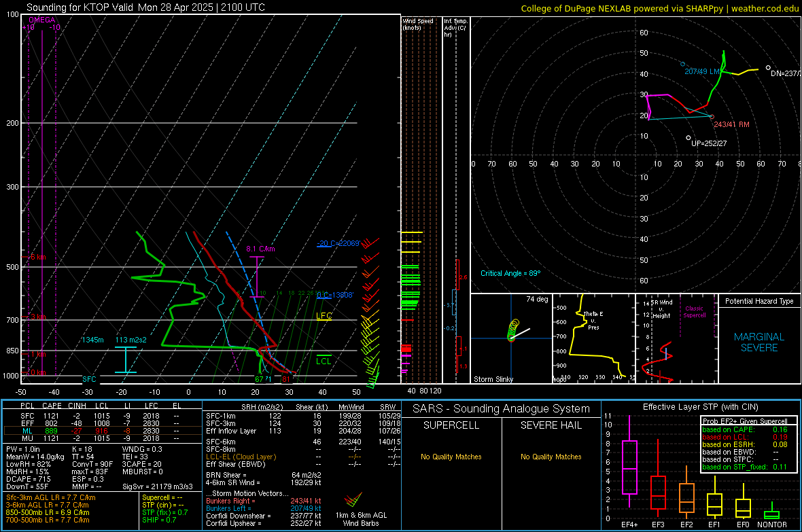Screen dimensions: 802x532
Task: Click the '113 m2s2' inflow SRH label
Action: 131,340
